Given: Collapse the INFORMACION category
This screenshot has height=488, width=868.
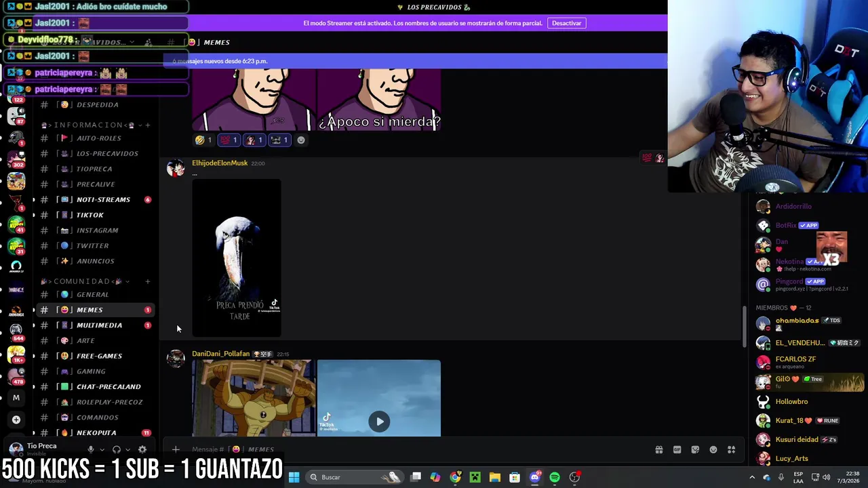Looking at the screenshot, I should [x=88, y=125].
